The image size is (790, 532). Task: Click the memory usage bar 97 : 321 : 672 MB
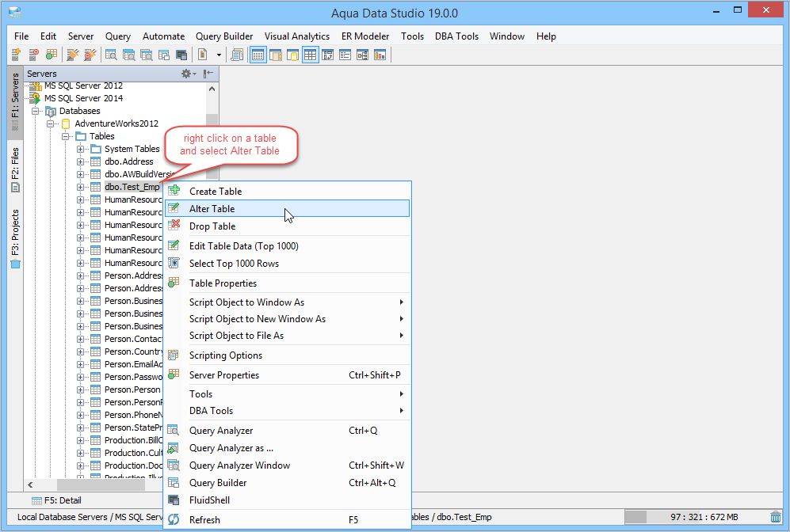pos(695,517)
